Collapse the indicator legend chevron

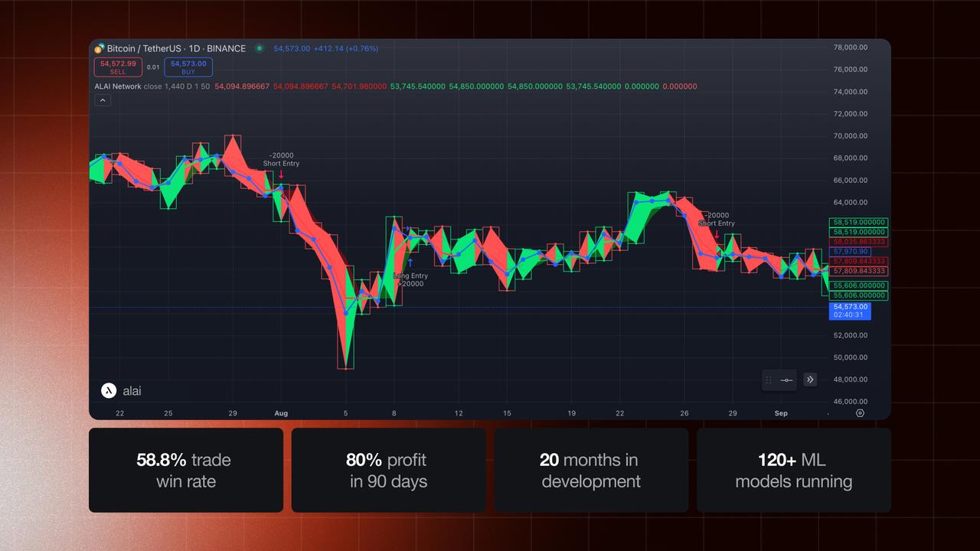(103, 101)
